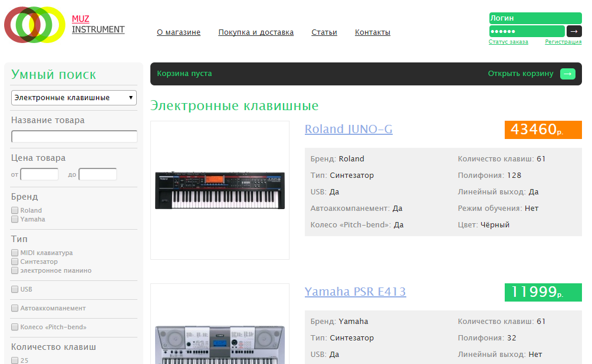Screen dimensions: 592x364
Task: Check the Синтезатор type checkbox
Action: (15, 262)
